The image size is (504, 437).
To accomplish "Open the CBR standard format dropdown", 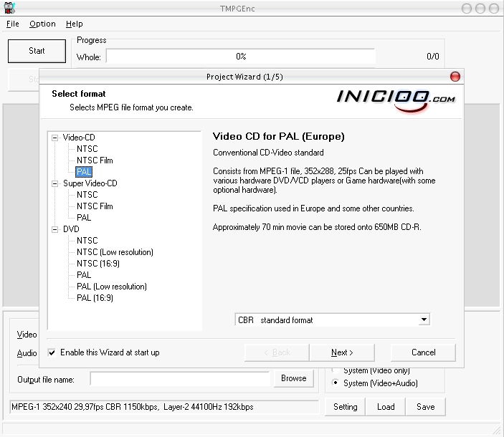I will pyautogui.click(x=424, y=320).
